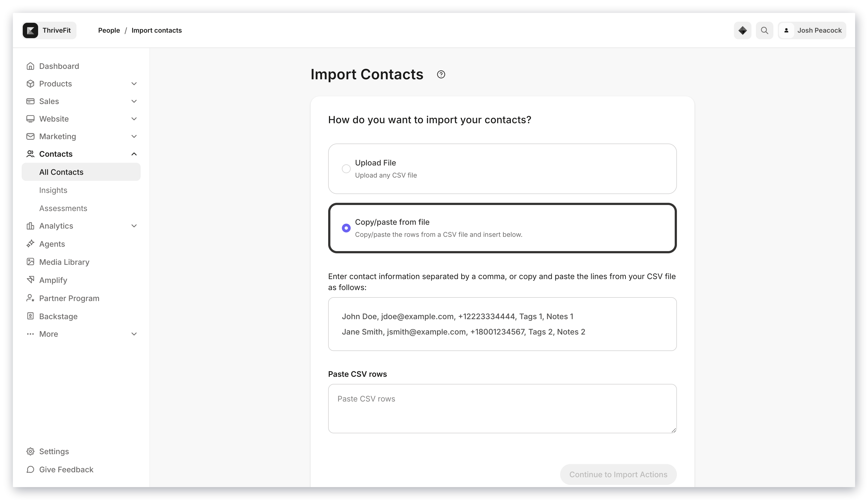868x500 pixels.
Task: Click the Backstage icon
Action: [x=30, y=316]
